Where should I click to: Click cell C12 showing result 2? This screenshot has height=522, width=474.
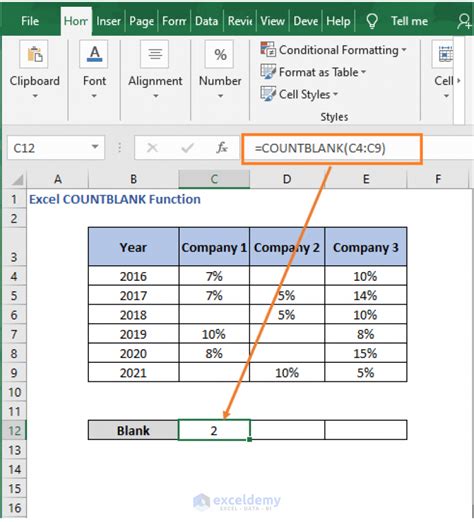click(x=214, y=430)
